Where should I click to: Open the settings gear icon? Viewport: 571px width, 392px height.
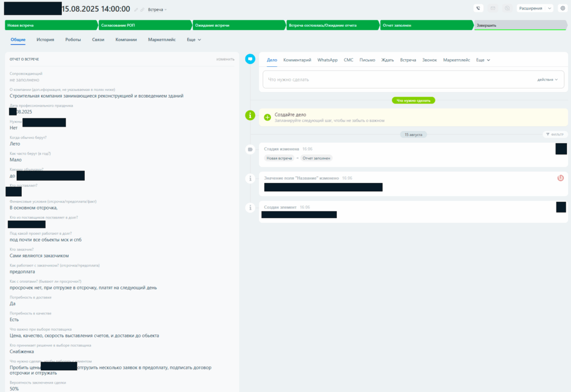(562, 8)
